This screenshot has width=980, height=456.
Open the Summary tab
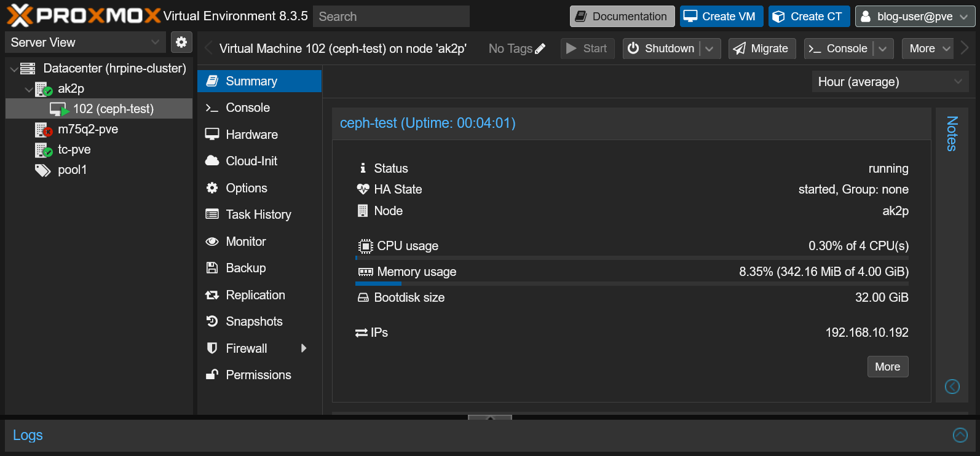coord(259,81)
